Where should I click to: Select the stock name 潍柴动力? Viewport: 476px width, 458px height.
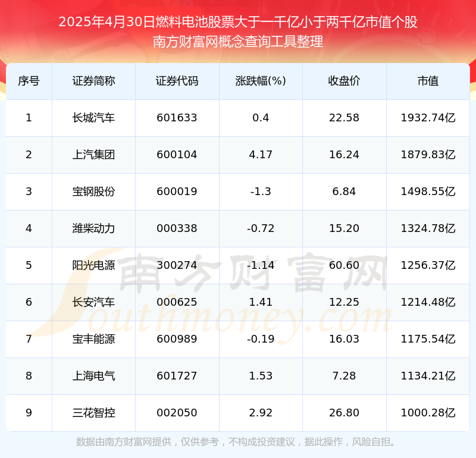[93, 228]
